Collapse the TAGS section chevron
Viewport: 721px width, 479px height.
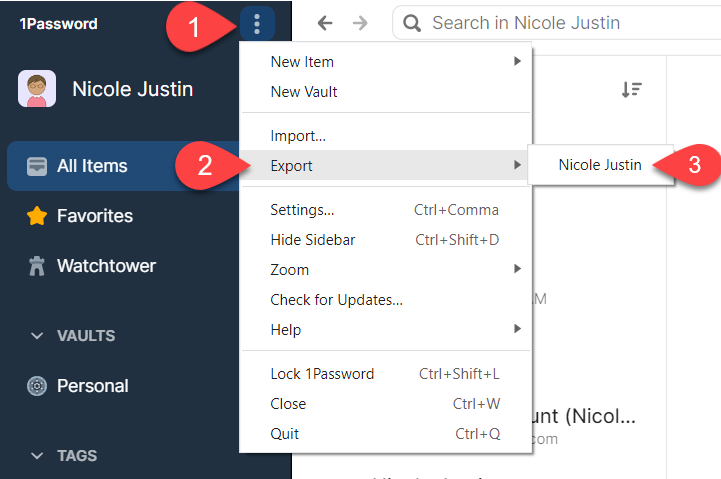pyautogui.click(x=37, y=456)
